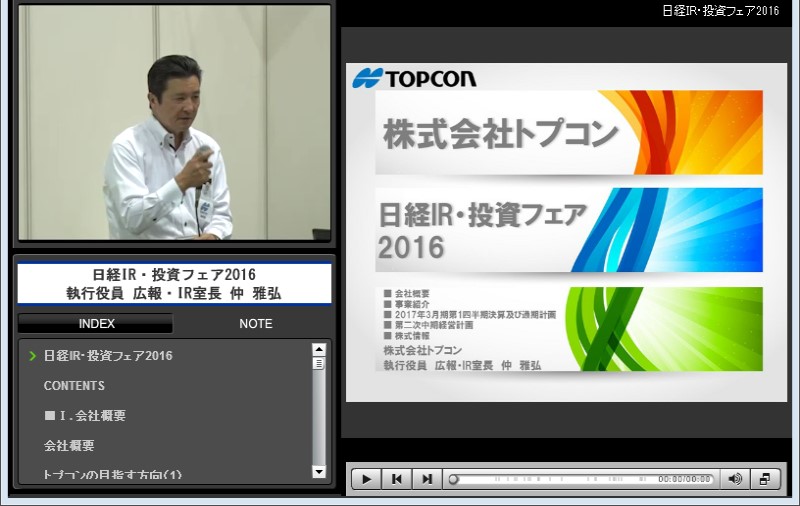Image resolution: width=800 pixels, height=506 pixels.
Task: Click slide bullet 第二次中期経営計画
Action: coord(434,325)
